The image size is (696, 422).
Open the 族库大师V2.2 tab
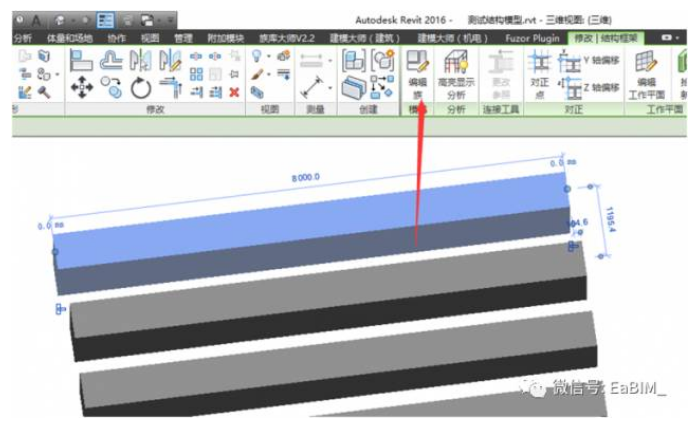[x=287, y=38]
